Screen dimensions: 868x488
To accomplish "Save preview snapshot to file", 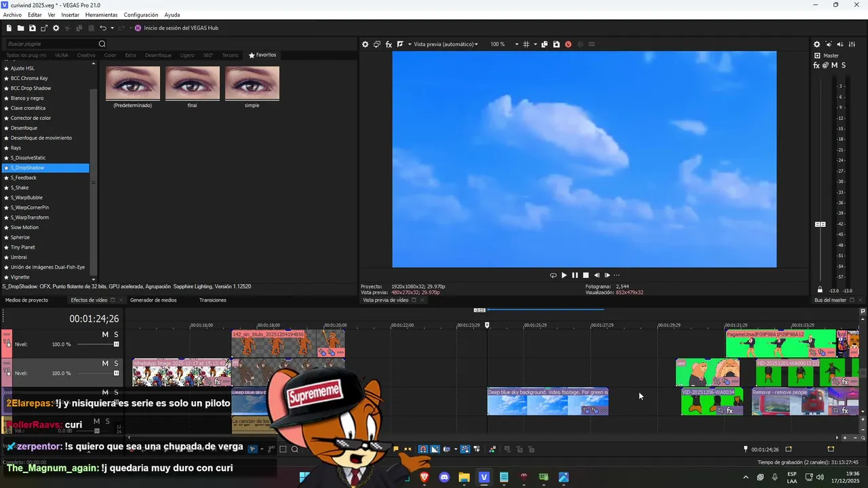I will click(556, 44).
